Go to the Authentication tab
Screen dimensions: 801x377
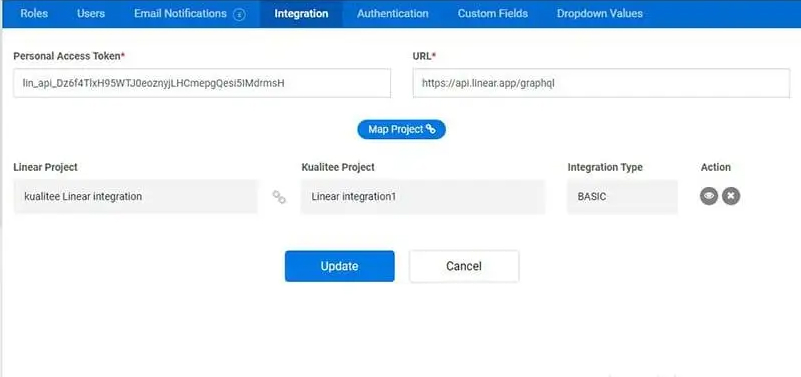tap(393, 14)
